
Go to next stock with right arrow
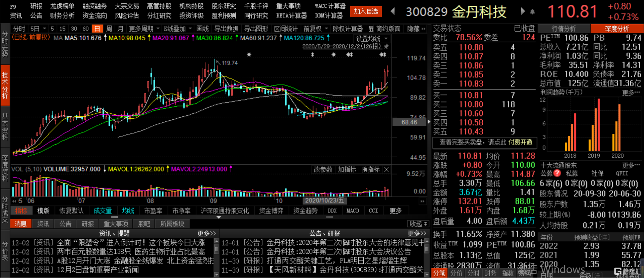523,11
